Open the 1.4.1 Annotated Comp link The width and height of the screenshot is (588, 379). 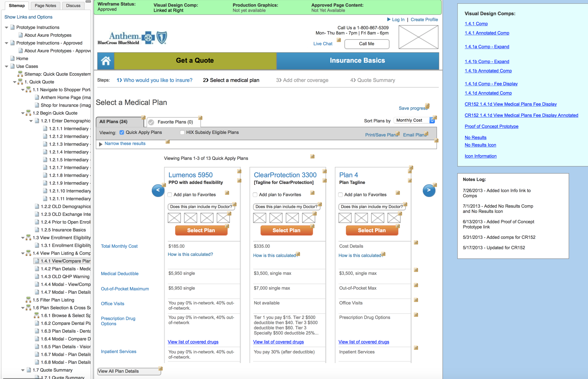pos(486,33)
